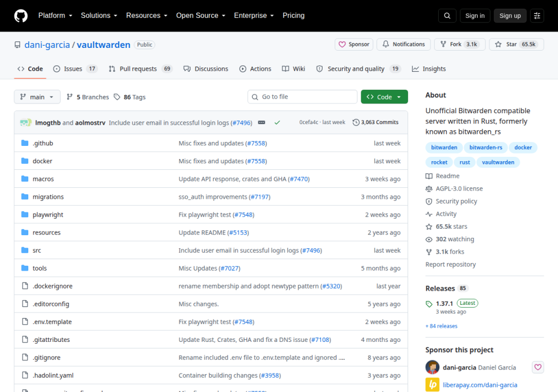The width and height of the screenshot is (558, 392).
Task: Click the macros folder icon
Action: coord(25,179)
